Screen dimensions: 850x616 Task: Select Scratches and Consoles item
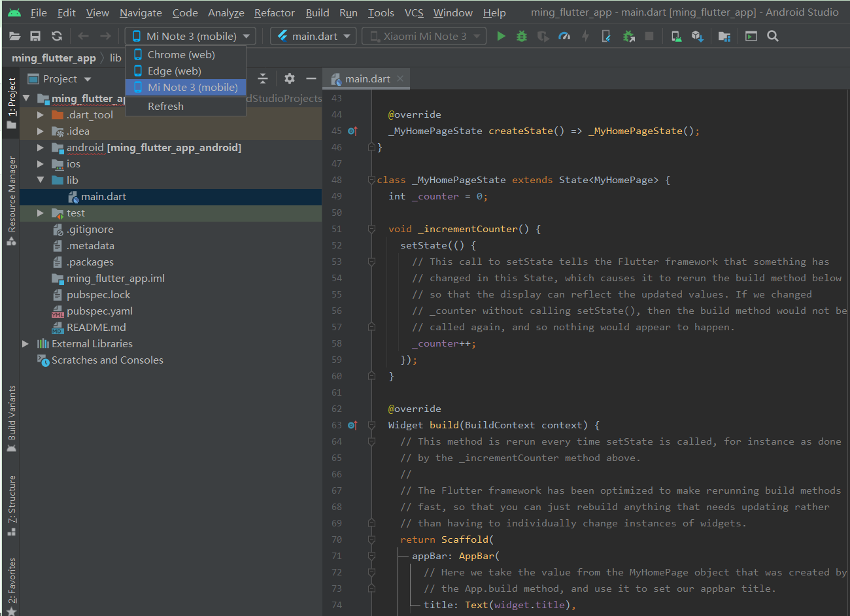(x=171, y=360)
